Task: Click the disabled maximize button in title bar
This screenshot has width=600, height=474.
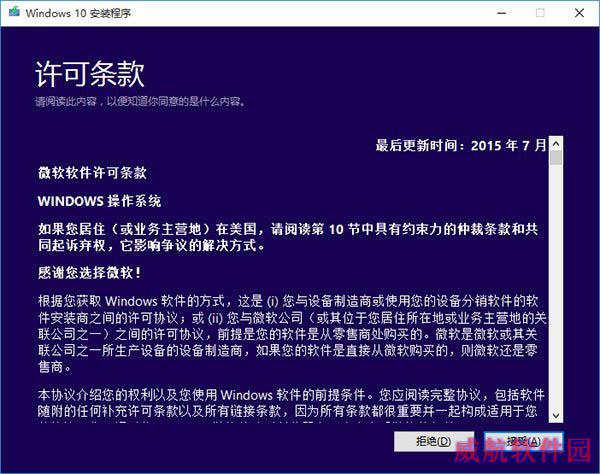Action: point(540,13)
